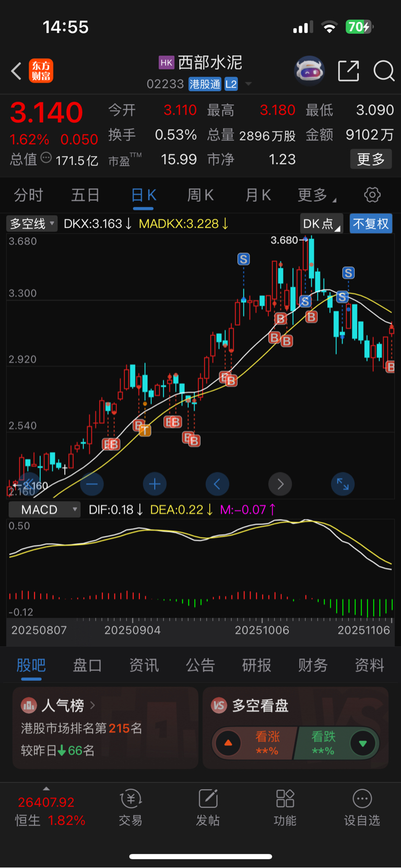The width and height of the screenshot is (401, 868).
Task: Open the robot AI assistant
Action: (x=310, y=70)
